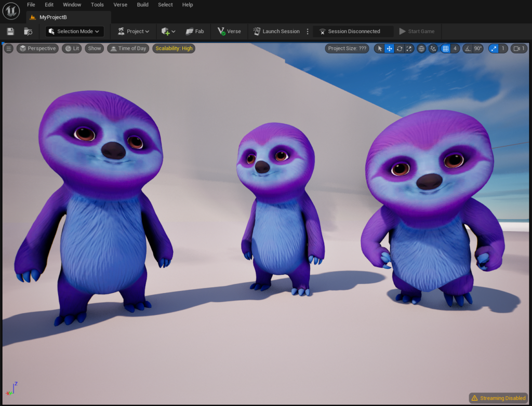Toggle world/local coordinate system globe icon
Viewport: 532px width, 406px height.
(x=421, y=48)
